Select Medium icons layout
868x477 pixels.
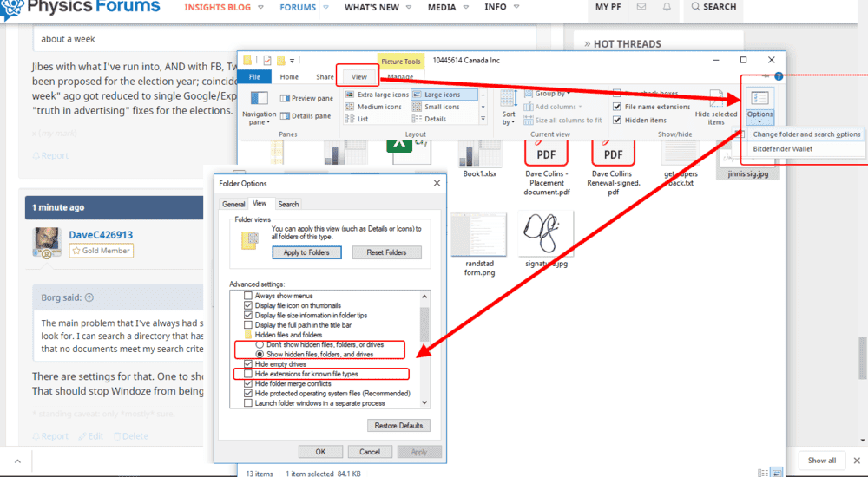(x=373, y=107)
